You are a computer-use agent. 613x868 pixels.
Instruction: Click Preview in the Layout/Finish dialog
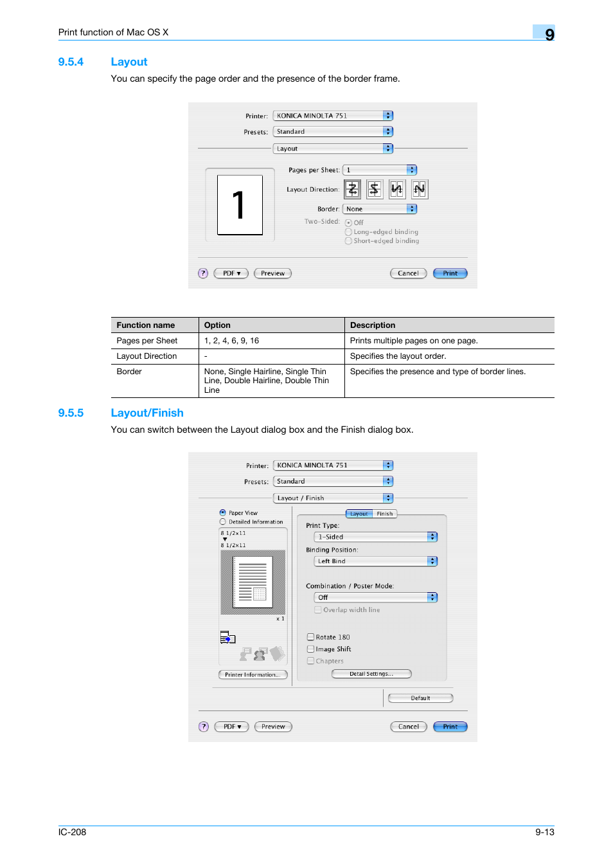274,727
